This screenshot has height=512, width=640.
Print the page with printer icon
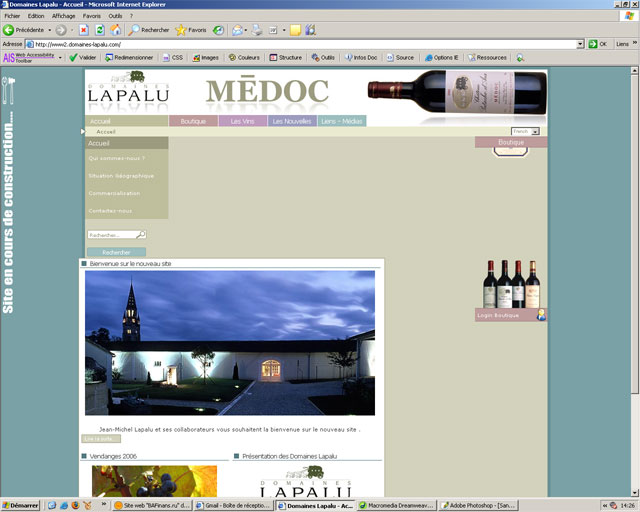(257, 30)
